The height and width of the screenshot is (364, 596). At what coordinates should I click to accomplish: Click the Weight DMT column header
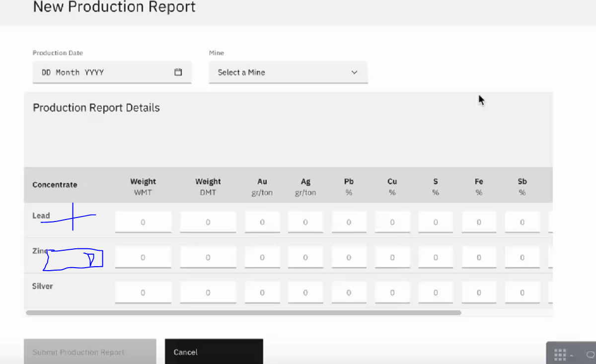[208, 187]
